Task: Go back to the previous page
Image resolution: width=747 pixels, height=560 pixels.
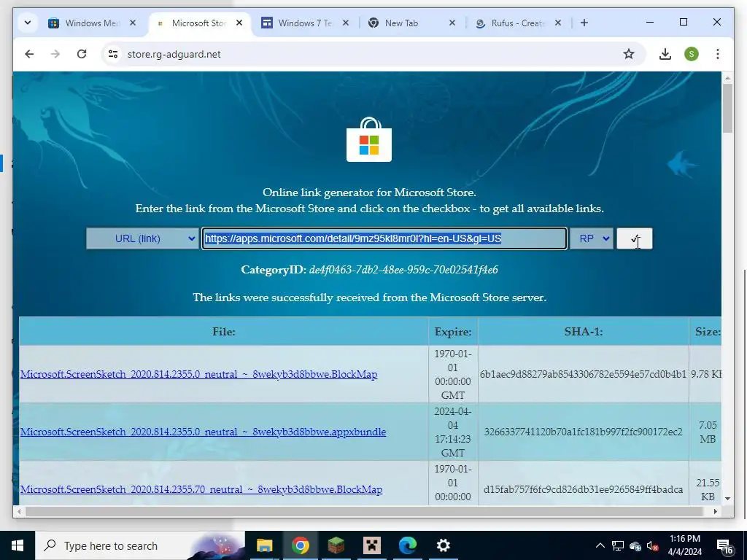Action: [29, 54]
